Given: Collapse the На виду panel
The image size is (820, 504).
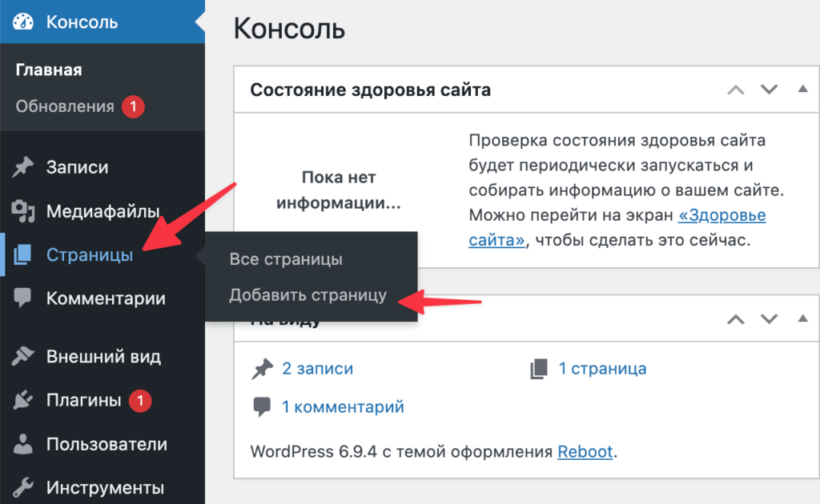Looking at the screenshot, I should (x=802, y=318).
